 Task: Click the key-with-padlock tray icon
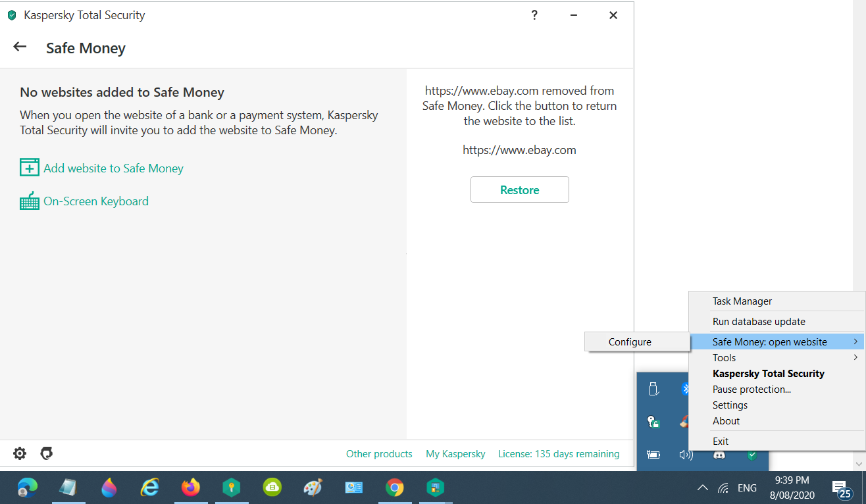pyautogui.click(x=653, y=422)
